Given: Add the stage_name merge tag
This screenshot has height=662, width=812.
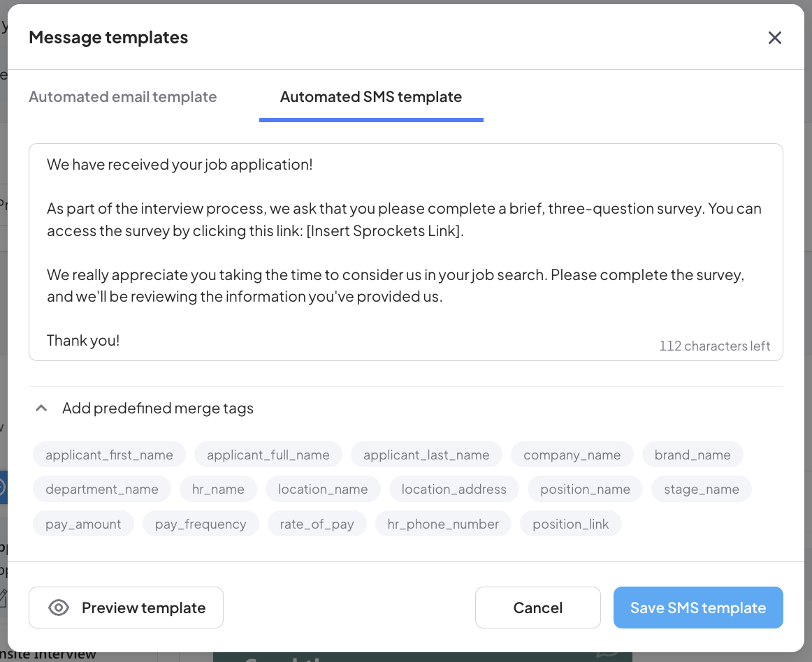Looking at the screenshot, I should (x=701, y=489).
